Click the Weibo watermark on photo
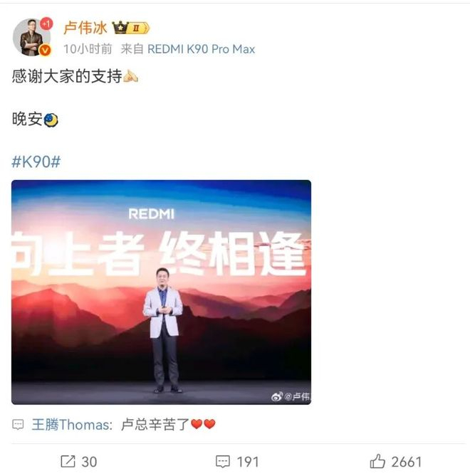 pyautogui.click(x=291, y=396)
